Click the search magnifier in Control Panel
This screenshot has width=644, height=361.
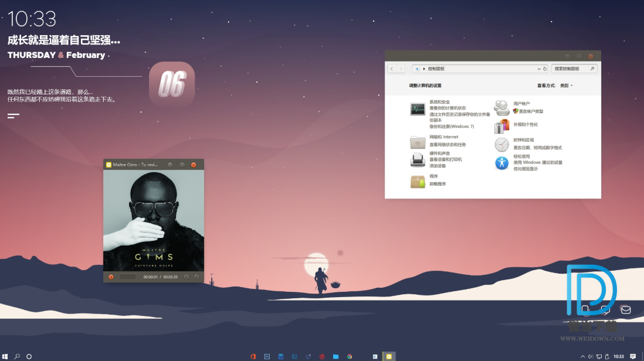tap(592, 69)
